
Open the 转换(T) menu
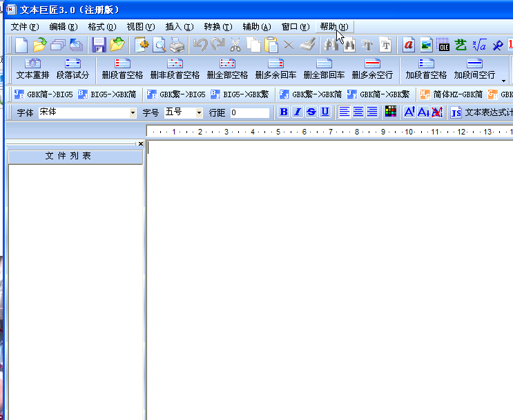tap(218, 27)
